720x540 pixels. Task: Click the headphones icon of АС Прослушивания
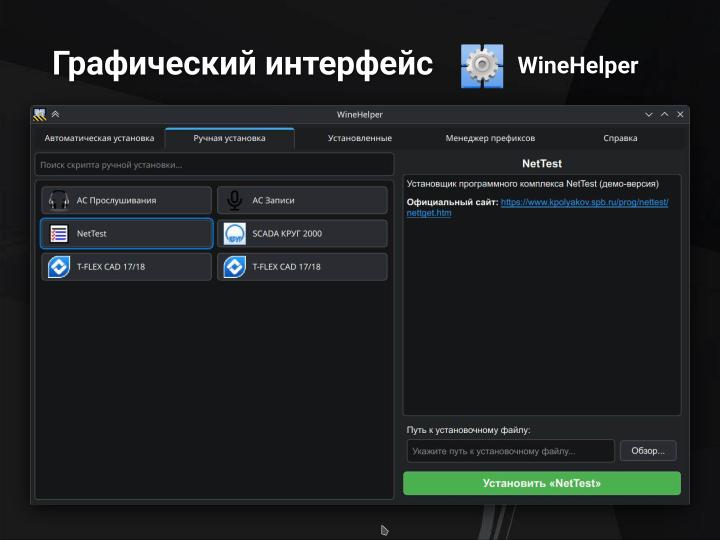coord(59,200)
